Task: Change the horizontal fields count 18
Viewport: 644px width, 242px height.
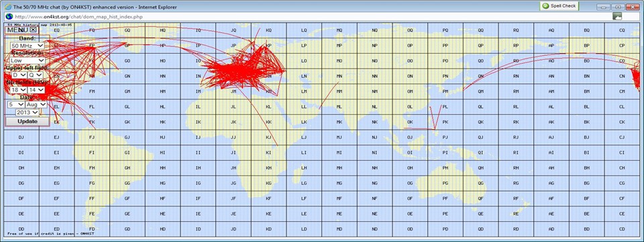Action: point(19,89)
